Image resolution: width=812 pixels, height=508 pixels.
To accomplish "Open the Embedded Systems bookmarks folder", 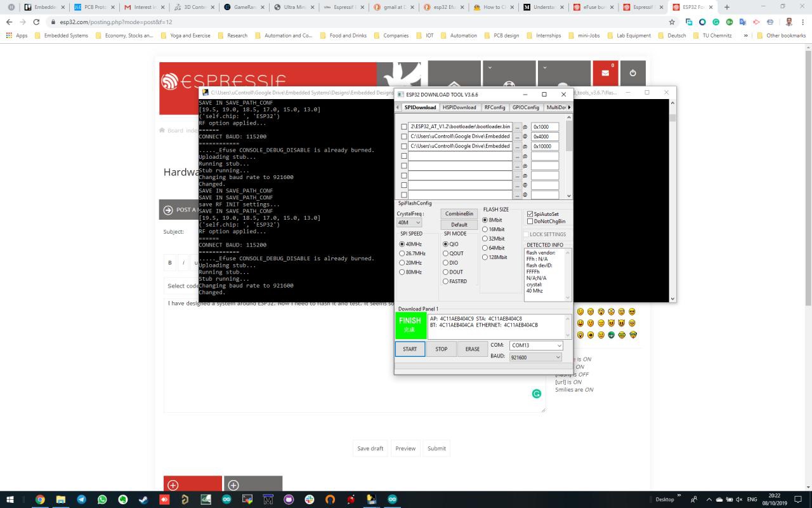I will [x=61, y=36].
